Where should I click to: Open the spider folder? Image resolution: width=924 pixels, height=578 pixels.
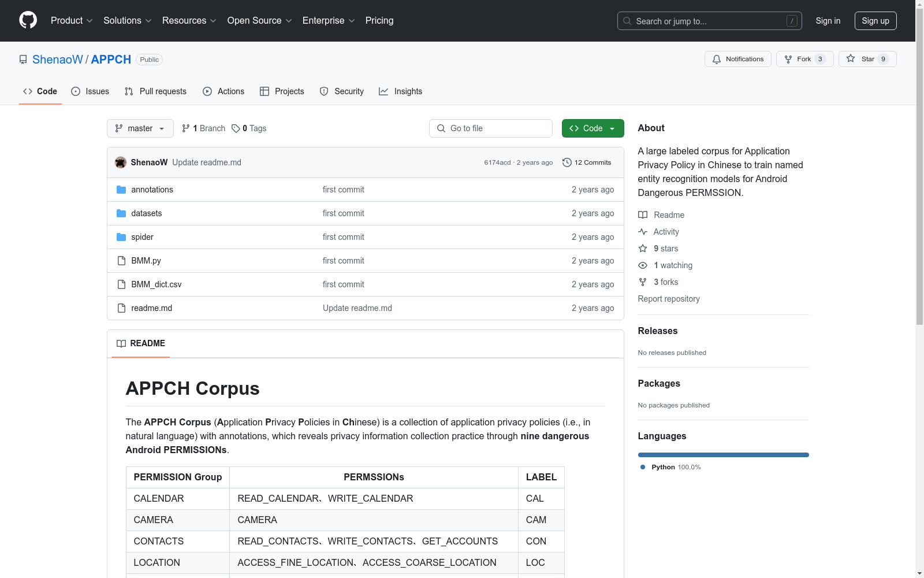coord(142,237)
